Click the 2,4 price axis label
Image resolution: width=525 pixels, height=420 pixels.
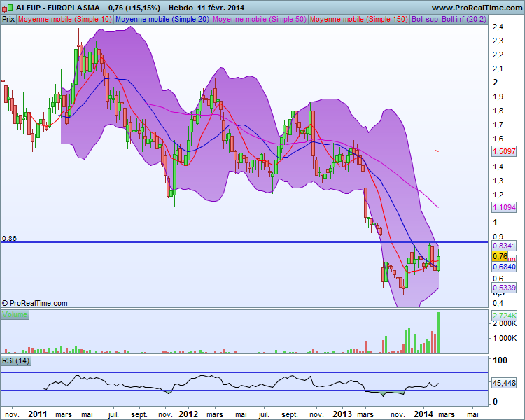[498, 27]
